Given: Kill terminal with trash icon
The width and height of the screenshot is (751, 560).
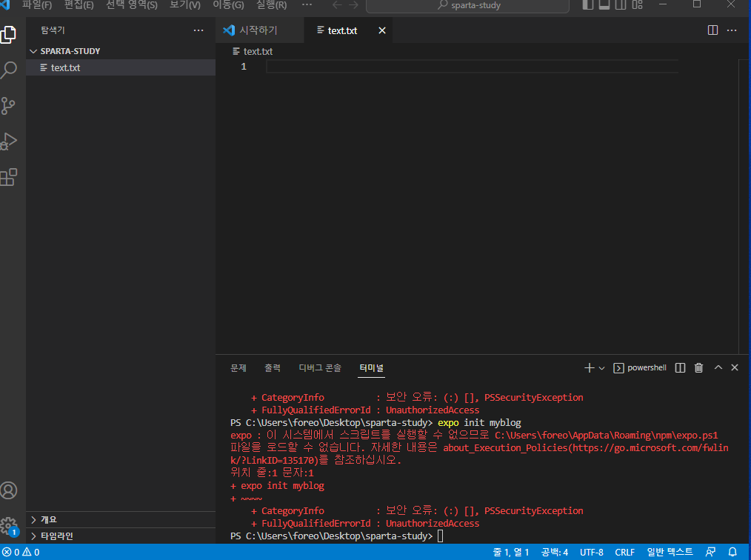Looking at the screenshot, I should click(x=699, y=367).
